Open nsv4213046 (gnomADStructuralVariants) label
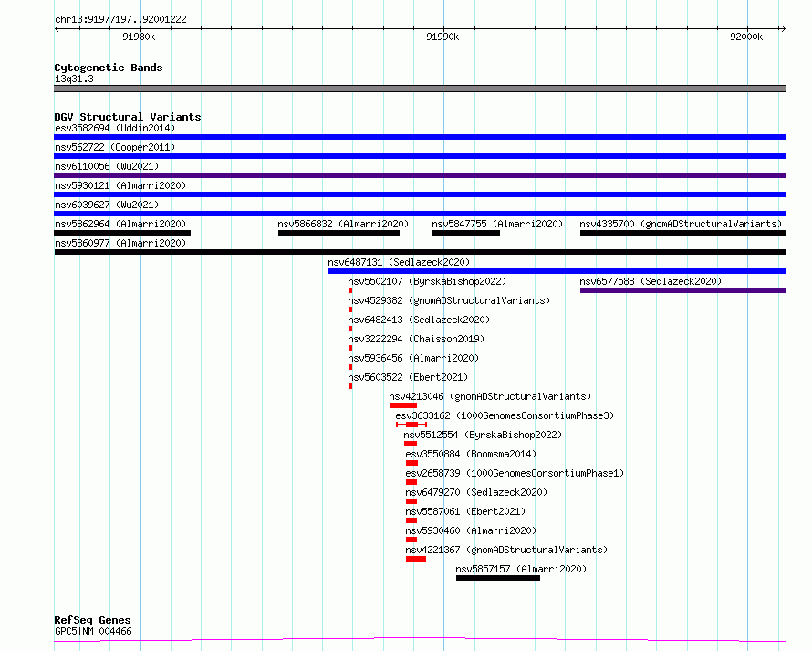 tap(491, 396)
